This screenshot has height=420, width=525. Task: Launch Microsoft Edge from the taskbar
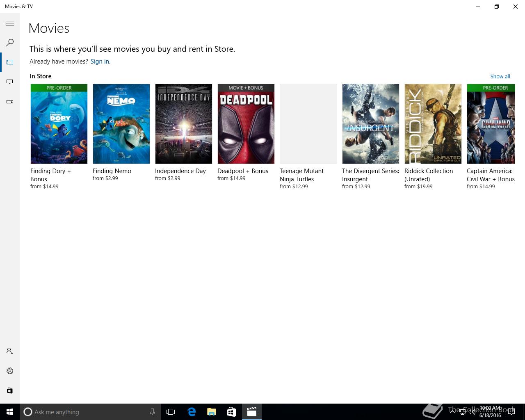pos(191,412)
